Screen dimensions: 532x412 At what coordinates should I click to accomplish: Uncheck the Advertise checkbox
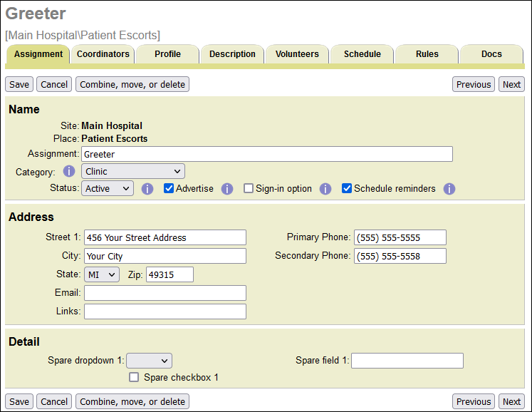coord(169,188)
